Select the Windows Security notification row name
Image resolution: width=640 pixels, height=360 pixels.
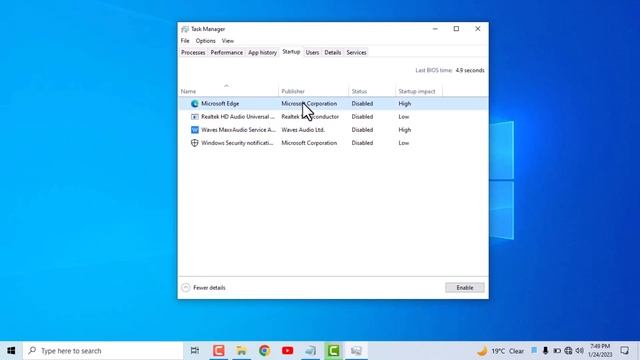[237, 143]
